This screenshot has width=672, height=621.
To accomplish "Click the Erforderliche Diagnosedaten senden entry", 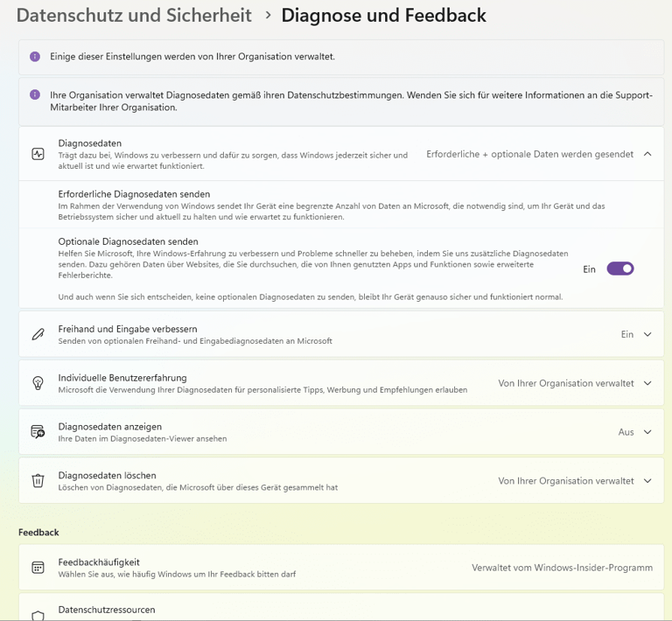I will [134, 193].
